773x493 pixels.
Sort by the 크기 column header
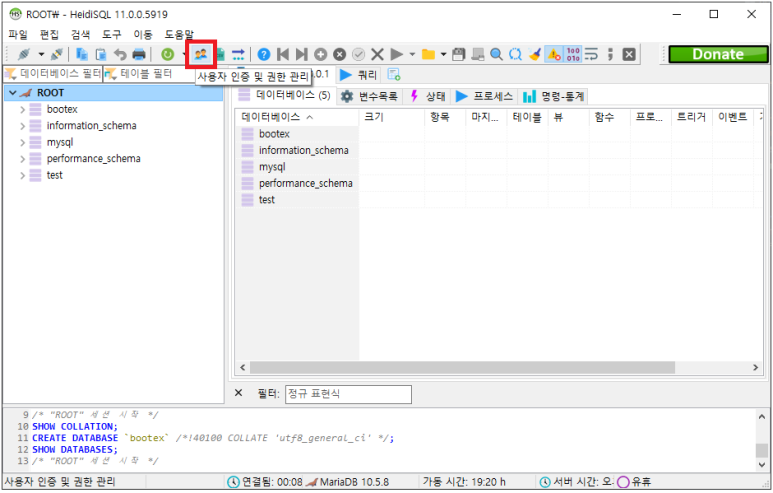tap(392, 117)
